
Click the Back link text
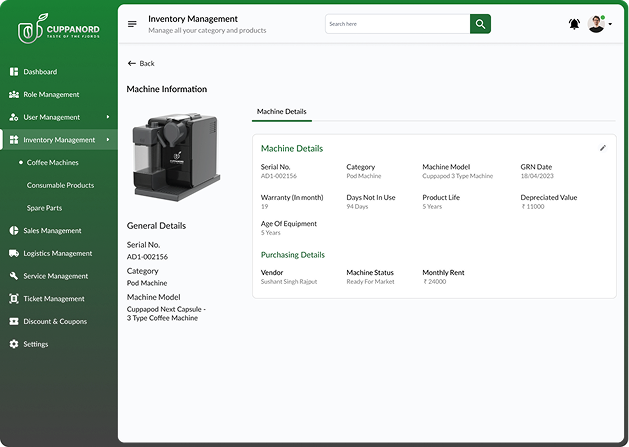point(147,63)
